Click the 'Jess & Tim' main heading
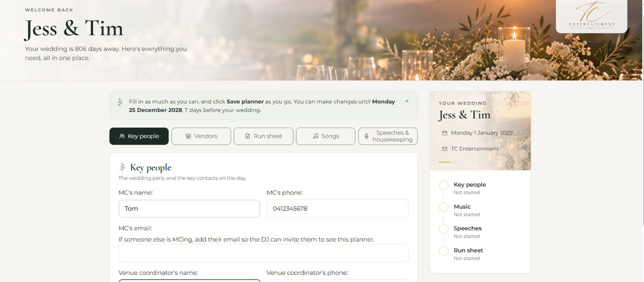The height and width of the screenshot is (282, 644). pos(74,28)
